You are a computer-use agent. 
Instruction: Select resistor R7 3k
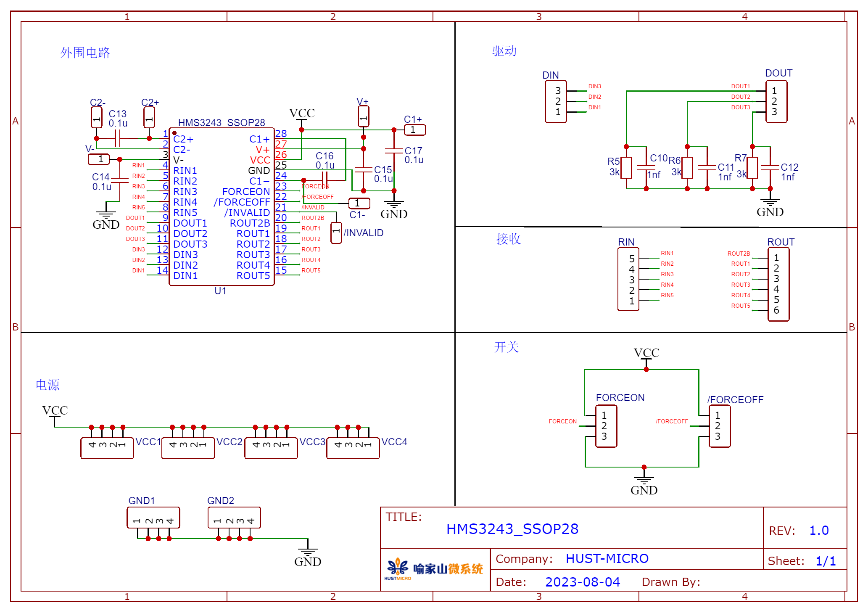point(752,168)
